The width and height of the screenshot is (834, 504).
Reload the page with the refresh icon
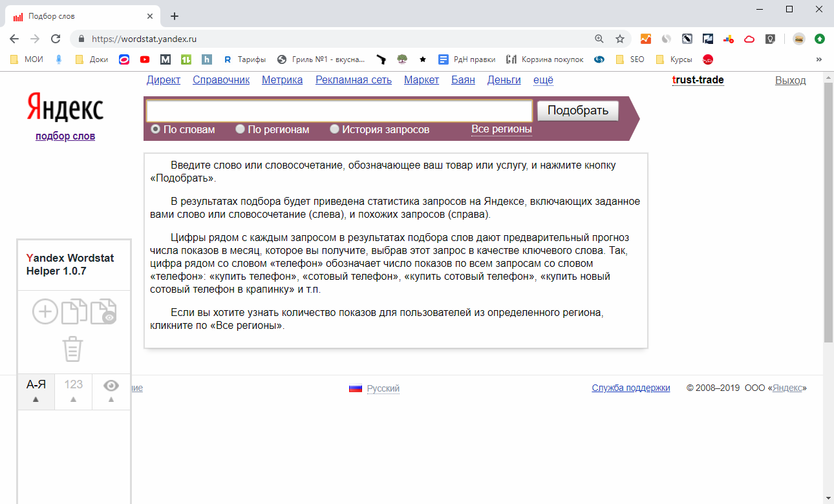click(56, 39)
